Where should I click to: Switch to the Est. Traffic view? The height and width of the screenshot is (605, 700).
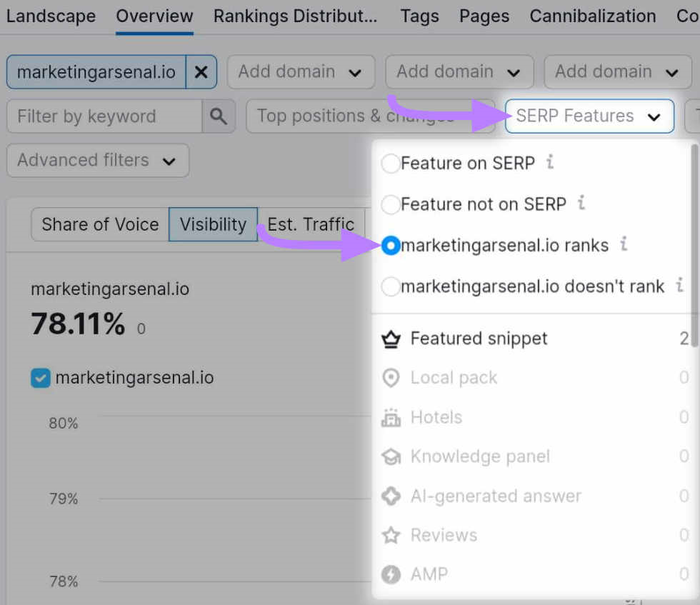310,224
